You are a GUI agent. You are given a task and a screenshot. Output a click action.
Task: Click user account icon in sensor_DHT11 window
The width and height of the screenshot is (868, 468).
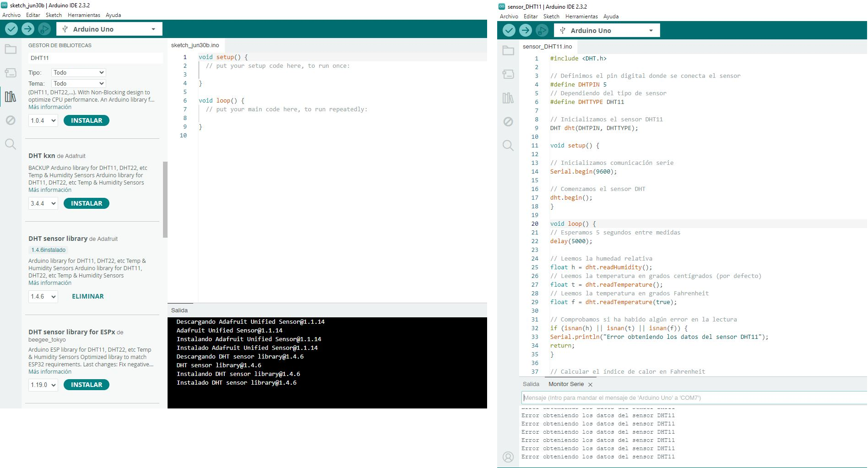click(x=508, y=457)
